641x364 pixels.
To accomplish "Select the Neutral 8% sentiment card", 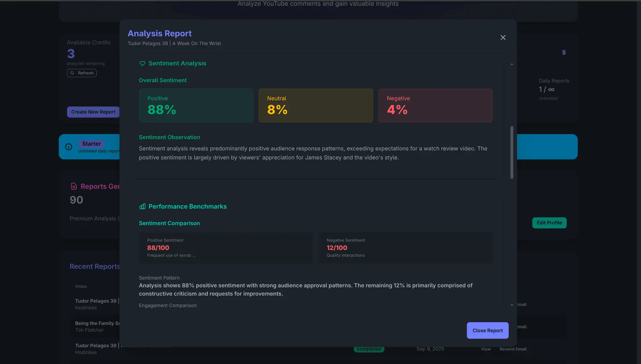I will (x=316, y=105).
